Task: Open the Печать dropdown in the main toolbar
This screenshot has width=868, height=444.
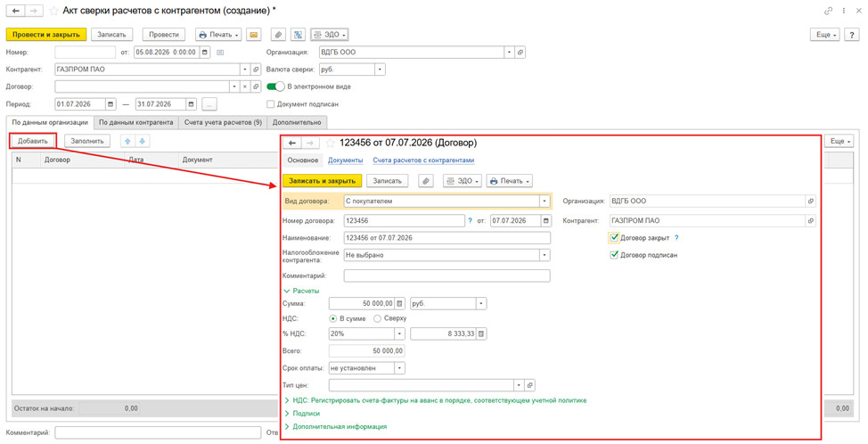Action: (x=218, y=34)
